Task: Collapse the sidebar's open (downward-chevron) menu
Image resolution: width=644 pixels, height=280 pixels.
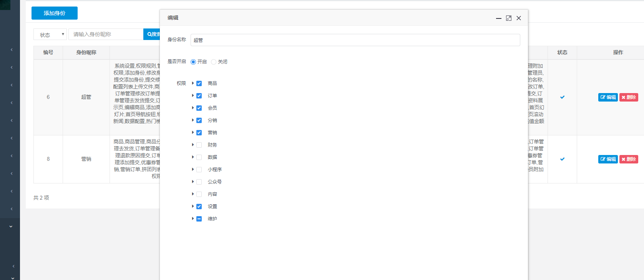Action: point(11,227)
